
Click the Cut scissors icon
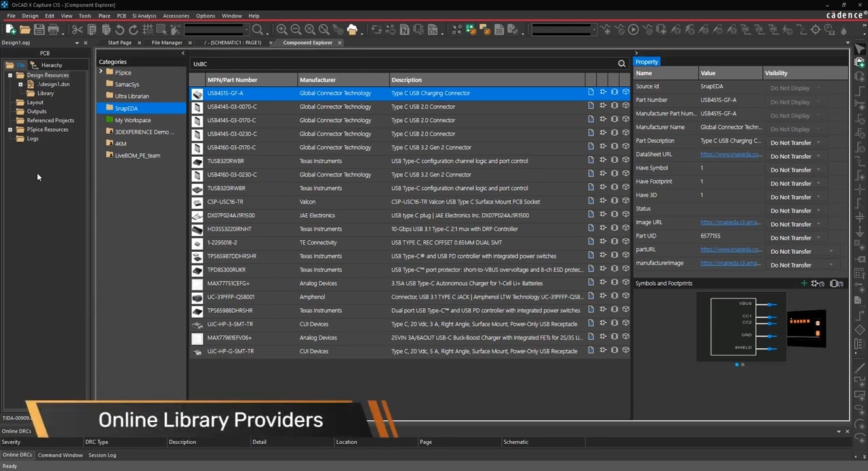pos(77,29)
